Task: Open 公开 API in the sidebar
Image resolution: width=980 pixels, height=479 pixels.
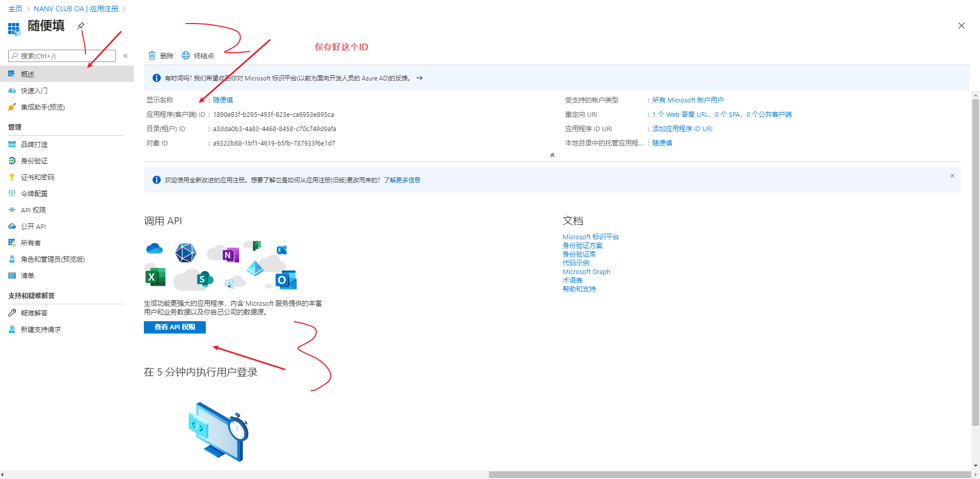Action: (67, 226)
